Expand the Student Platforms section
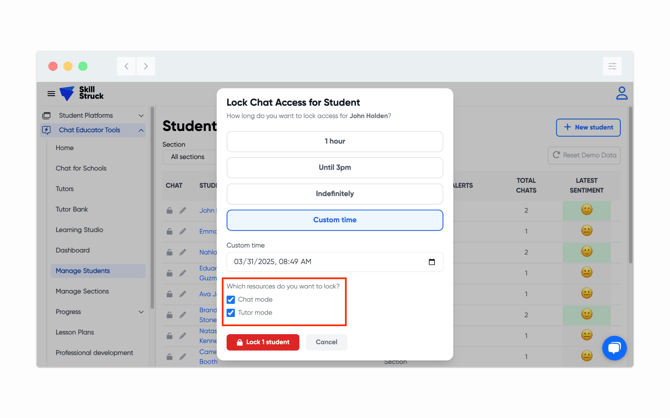This screenshot has width=670, height=418. tap(141, 116)
